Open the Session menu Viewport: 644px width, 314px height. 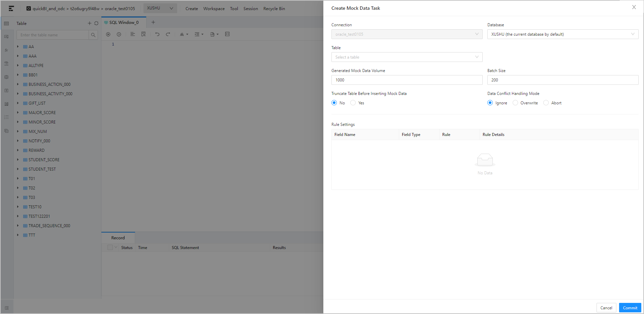pyautogui.click(x=251, y=9)
